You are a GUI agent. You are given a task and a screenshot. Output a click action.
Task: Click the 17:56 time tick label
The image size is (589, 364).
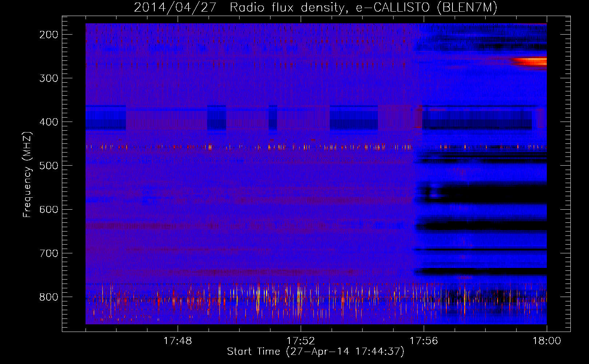point(424,341)
